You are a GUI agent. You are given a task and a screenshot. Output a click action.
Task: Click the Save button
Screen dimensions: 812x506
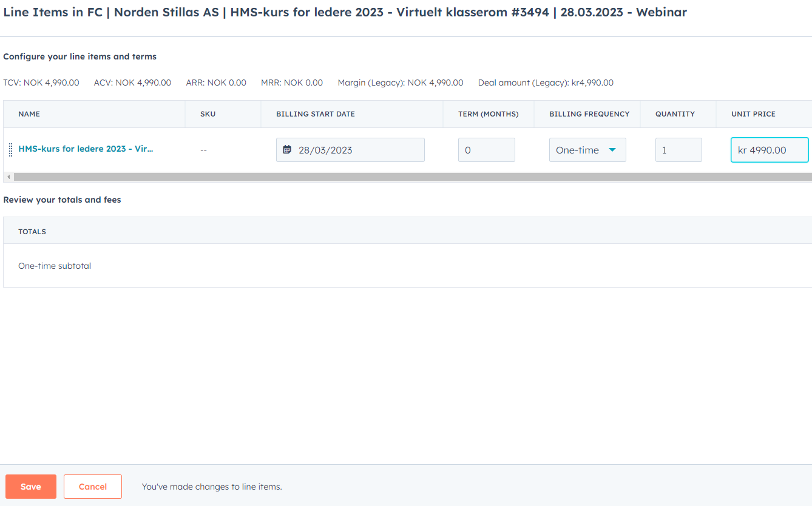(31, 487)
